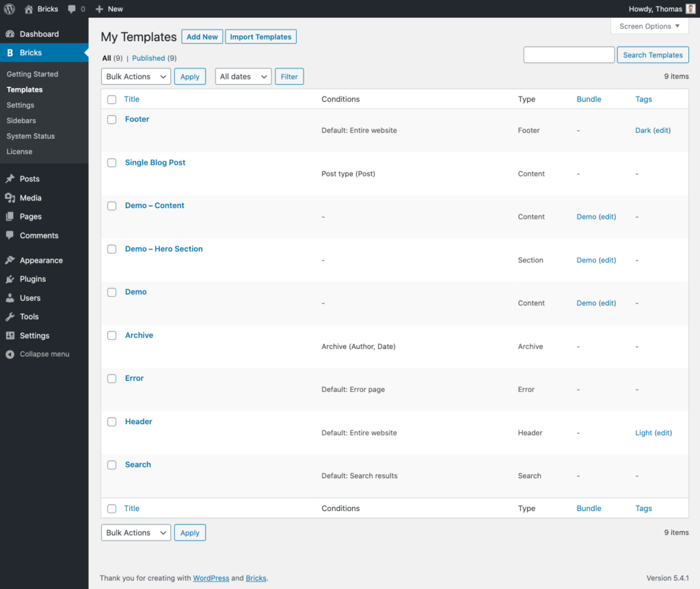Select the Single Blog Post checkbox
This screenshot has width=700, height=589.
point(112,163)
